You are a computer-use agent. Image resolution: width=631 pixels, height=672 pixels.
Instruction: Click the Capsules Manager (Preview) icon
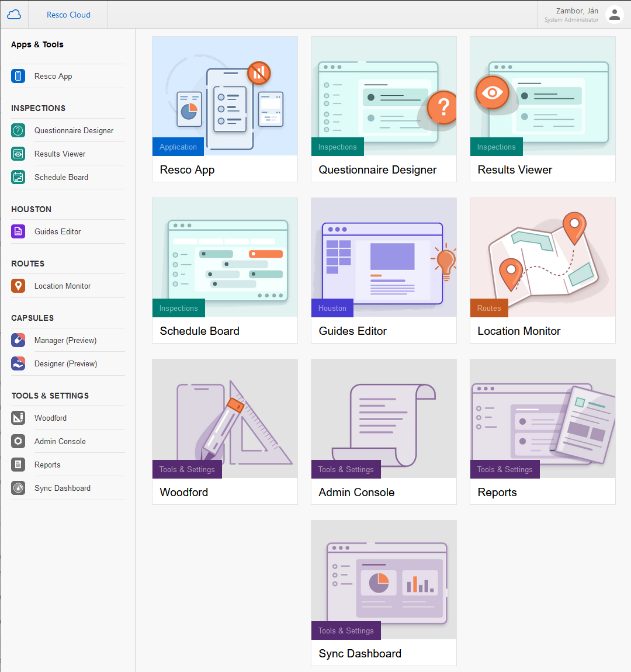tap(18, 340)
